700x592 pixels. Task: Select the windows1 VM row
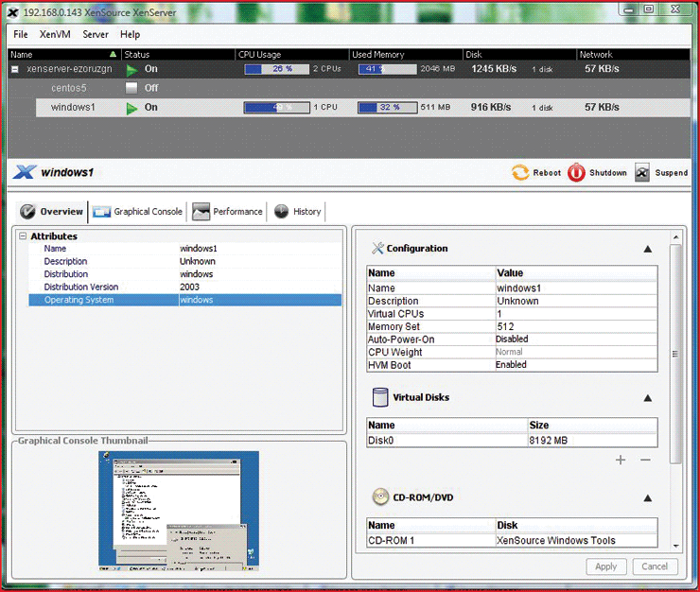click(363, 108)
